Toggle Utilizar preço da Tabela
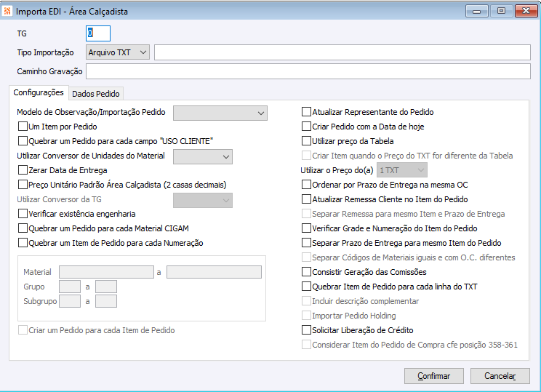 pos(306,141)
